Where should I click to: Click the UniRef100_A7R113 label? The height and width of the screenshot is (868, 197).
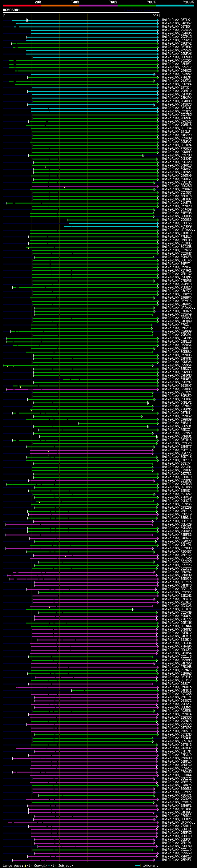(176, 460)
